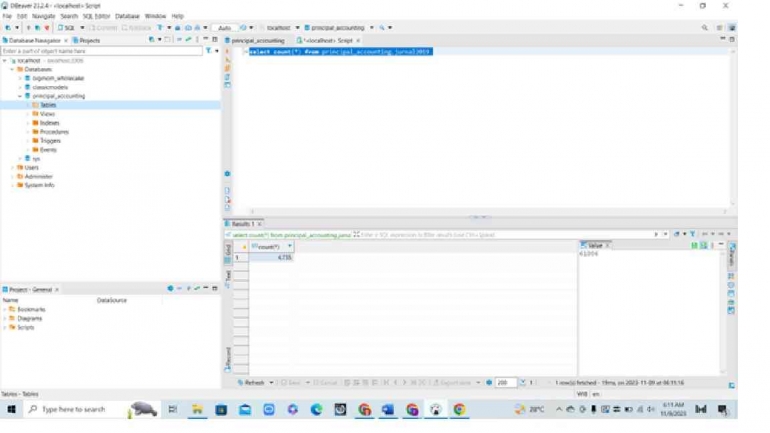
Task: Click the gear settings icon in editor side bar
Action: [x=227, y=174]
